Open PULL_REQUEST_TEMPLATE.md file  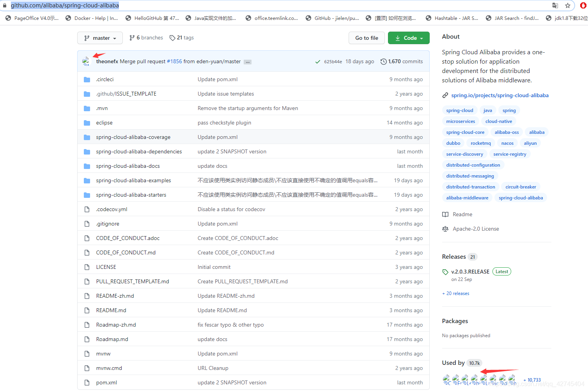point(133,281)
